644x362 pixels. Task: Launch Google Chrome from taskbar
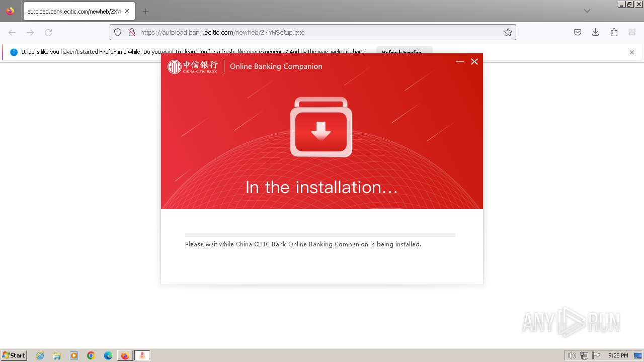[x=91, y=355]
